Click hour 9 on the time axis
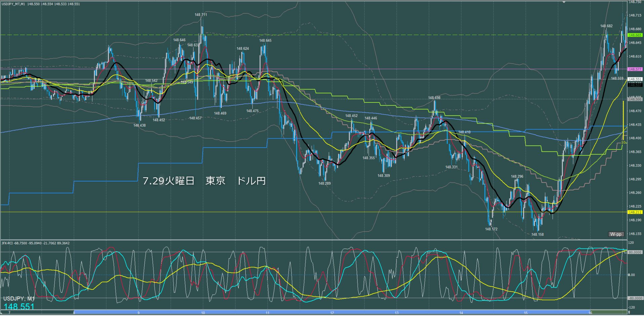644x316 pixels. pos(138,313)
